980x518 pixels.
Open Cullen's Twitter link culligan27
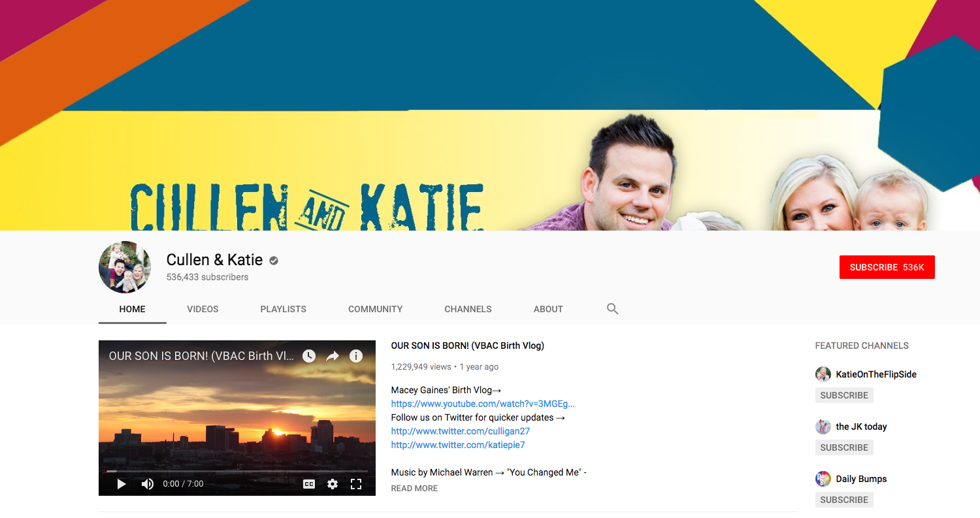(460, 430)
